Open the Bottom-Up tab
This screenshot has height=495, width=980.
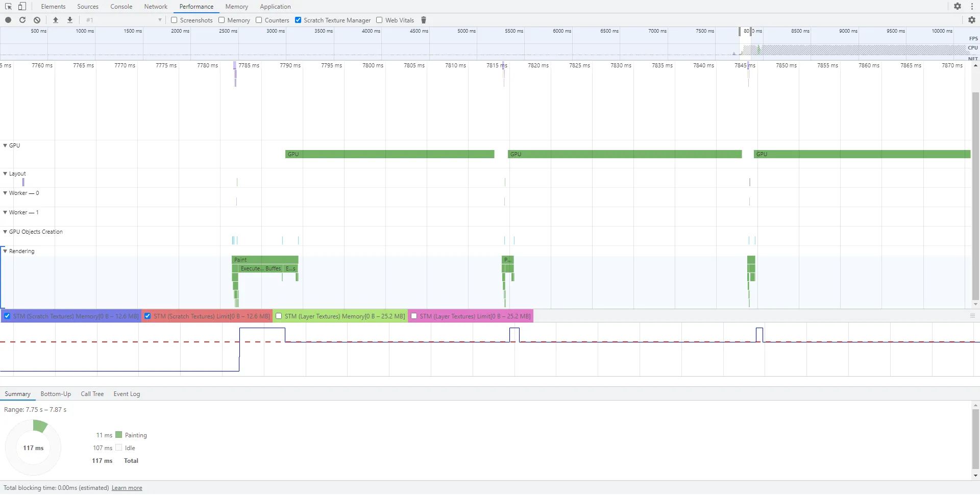pos(56,394)
